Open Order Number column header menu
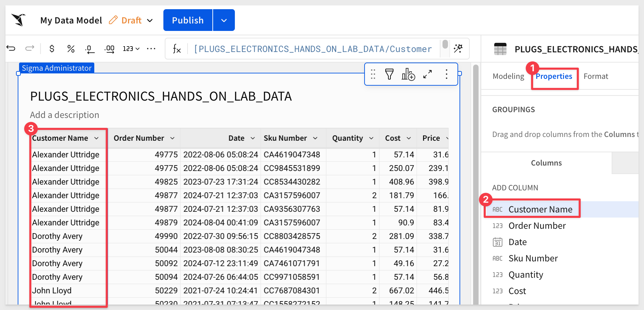Image resolution: width=644 pixels, height=310 pixels. [x=172, y=138]
